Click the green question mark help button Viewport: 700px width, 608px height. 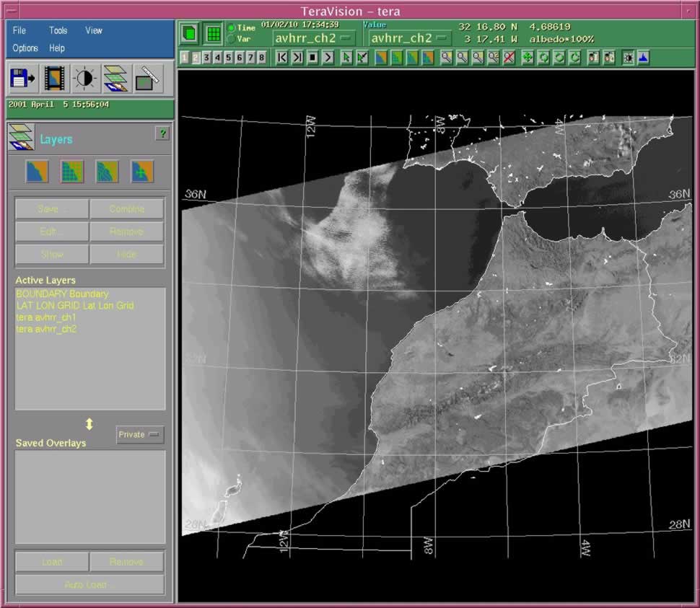[x=162, y=133]
